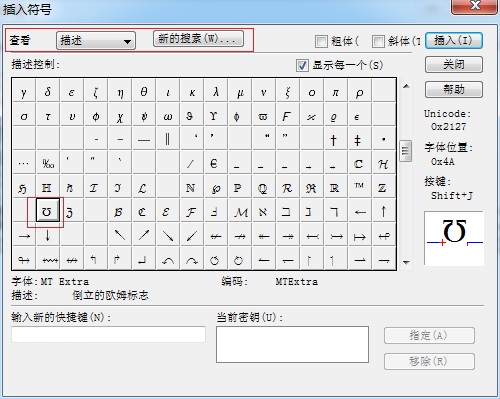Click scroll down arrow of symbol grid
Screen dimensions: 500x399
pos(406,263)
